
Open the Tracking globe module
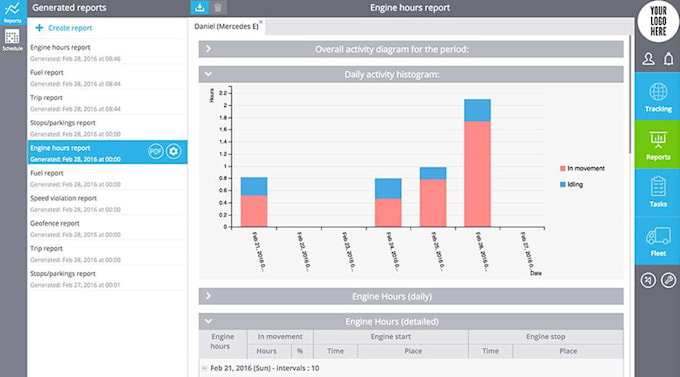pyautogui.click(x=657, y=96)
